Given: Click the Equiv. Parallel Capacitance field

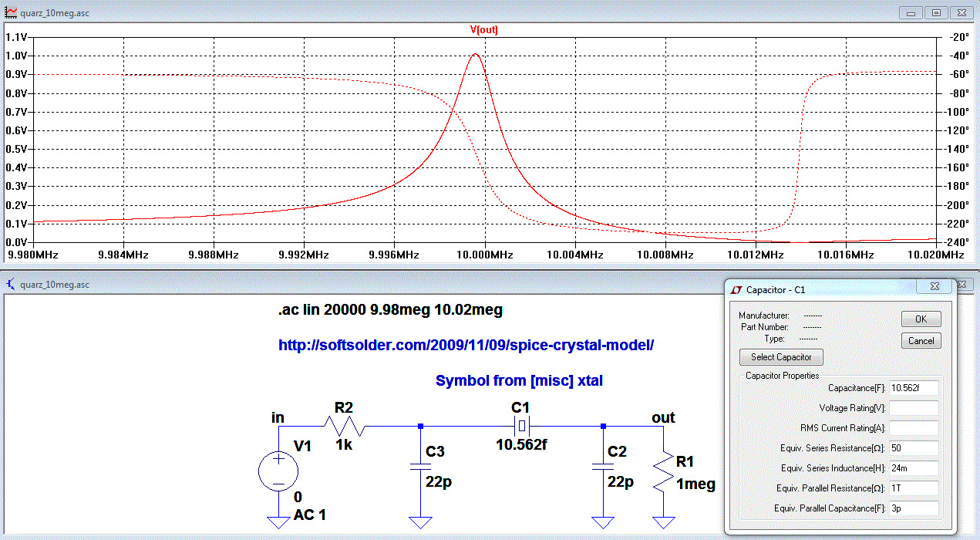Looking at the screenshot, I should [914, 508].
